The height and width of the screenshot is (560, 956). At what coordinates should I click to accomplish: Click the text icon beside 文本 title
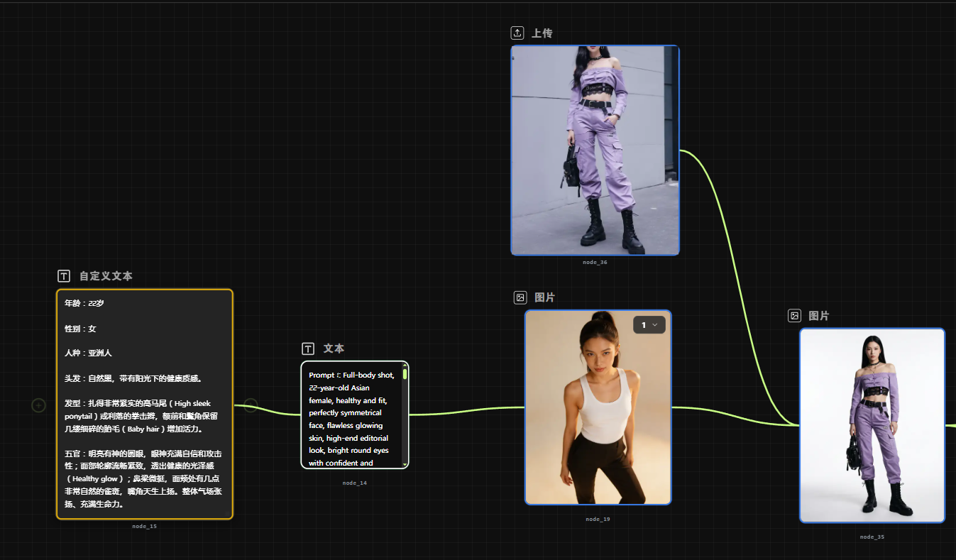[308, 348]
